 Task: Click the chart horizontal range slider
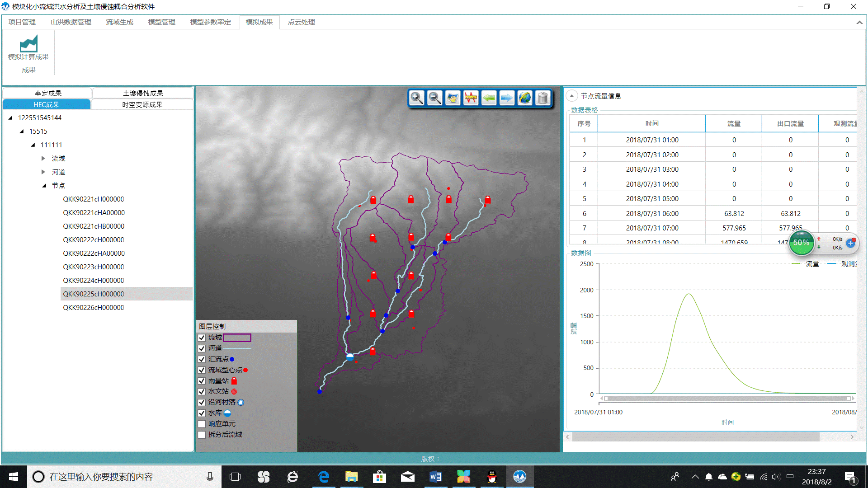tap(727, 399)
